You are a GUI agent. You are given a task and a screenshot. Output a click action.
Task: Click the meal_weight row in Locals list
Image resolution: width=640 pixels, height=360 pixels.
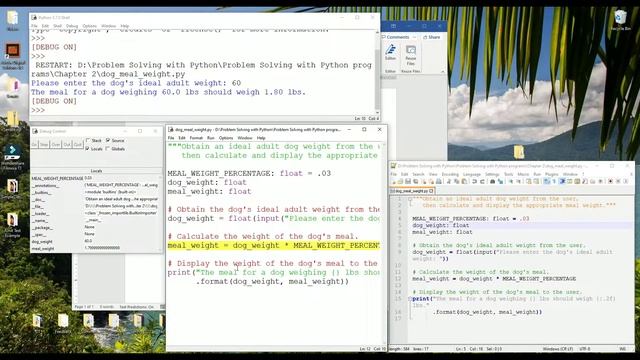[95, 248]
